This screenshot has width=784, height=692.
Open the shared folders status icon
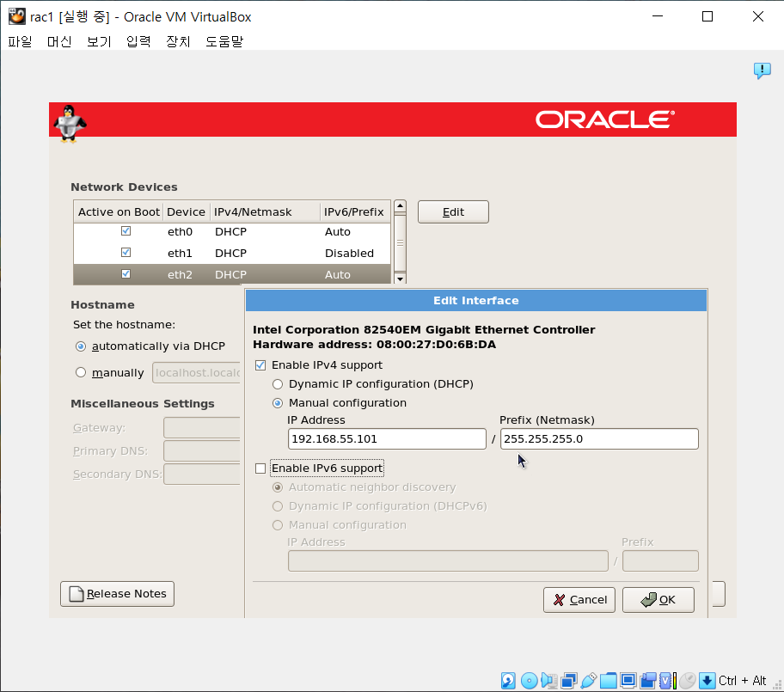tap(609, 681)
